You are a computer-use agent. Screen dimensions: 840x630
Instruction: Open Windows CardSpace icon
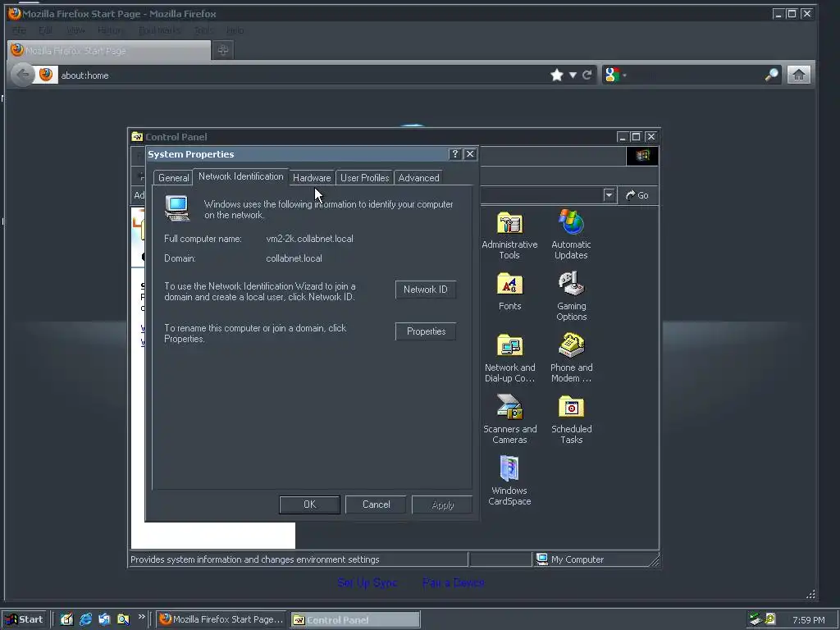(x=509, y=481)
